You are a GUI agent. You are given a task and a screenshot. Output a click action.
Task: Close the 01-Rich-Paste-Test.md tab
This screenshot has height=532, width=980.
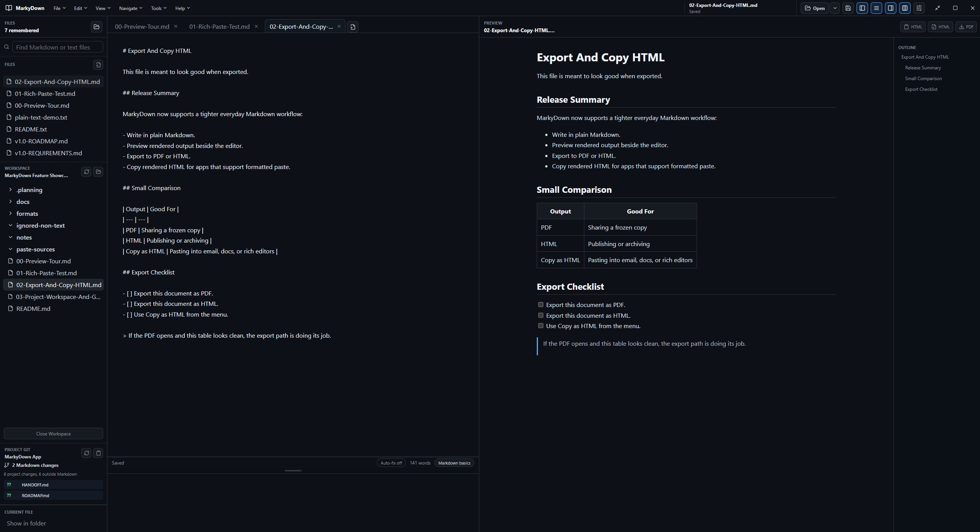click(256, 26)
